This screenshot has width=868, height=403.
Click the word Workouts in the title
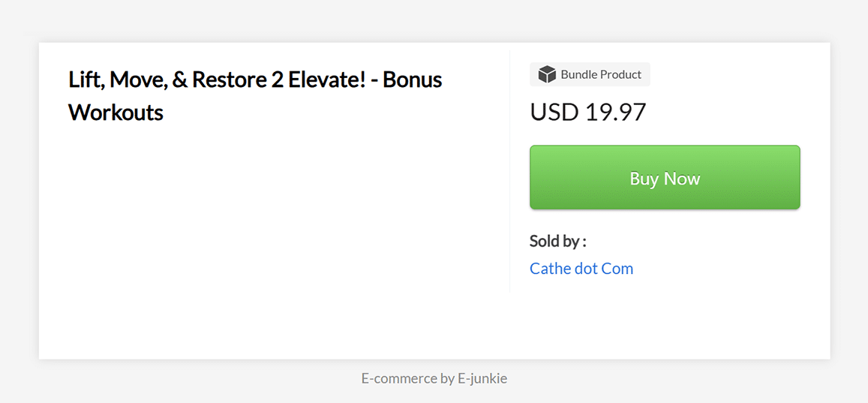click(x=116, y=113)
